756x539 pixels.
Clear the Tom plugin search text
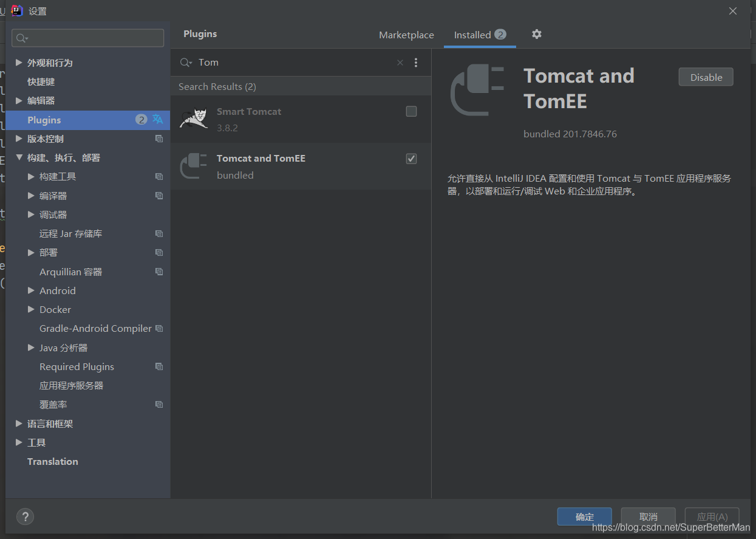pyautogui.click(x=400, y=63)
